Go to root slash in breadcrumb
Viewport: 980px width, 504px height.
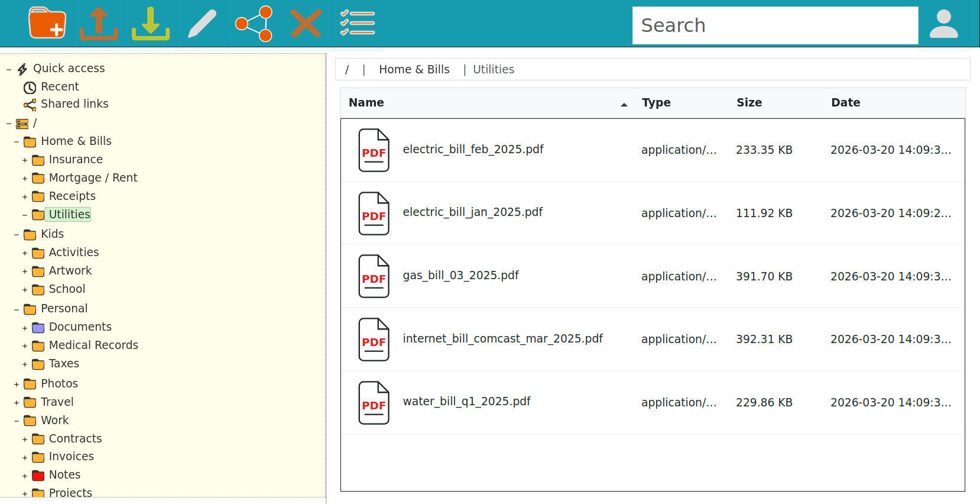(x=347, y=70)
